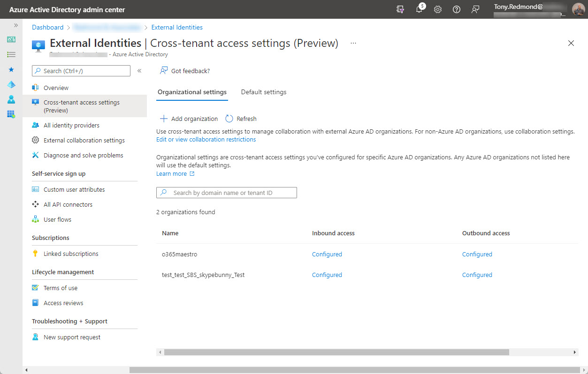
Task: Open All services list icon
Action: click(x=11, y=54)
